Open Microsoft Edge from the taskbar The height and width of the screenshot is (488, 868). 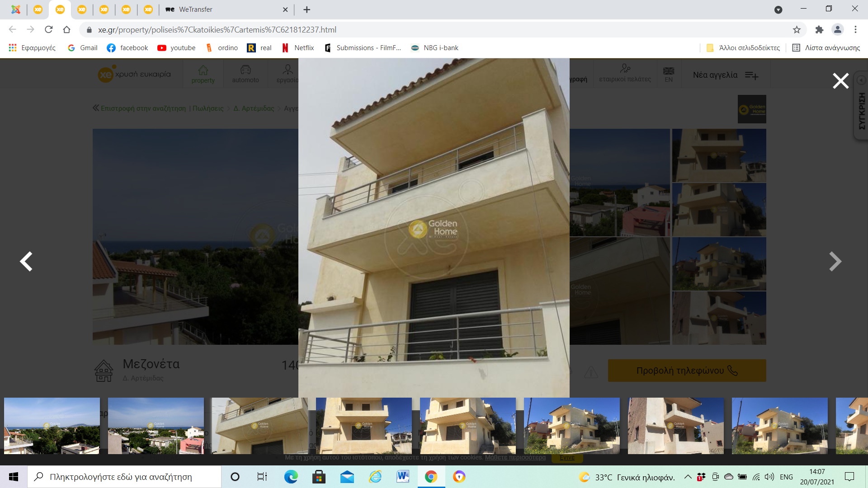coord(291,477)
